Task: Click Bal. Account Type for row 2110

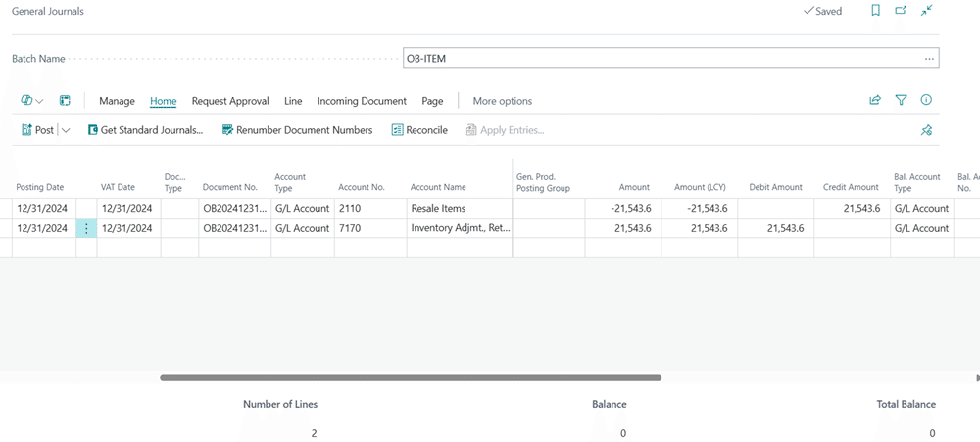Action: 922,209
